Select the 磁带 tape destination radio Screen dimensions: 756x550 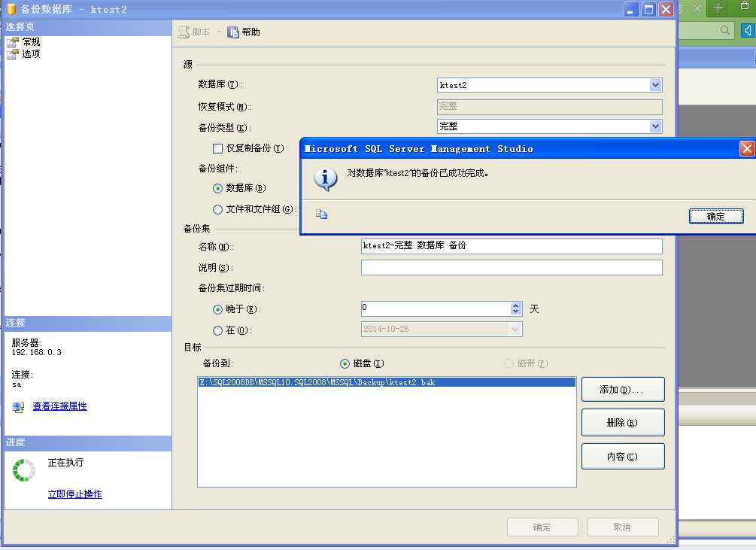point(509,363)
